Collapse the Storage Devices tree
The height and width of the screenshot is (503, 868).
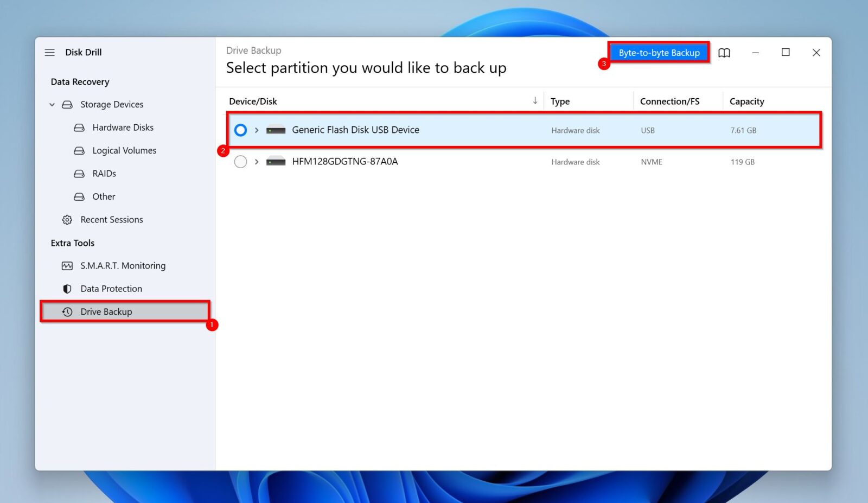[x=52, y=104]
